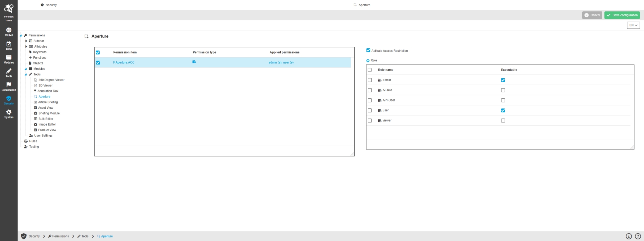
Task: Open help question mark icon
Action: pyautogui.click(x=638, y=236)
